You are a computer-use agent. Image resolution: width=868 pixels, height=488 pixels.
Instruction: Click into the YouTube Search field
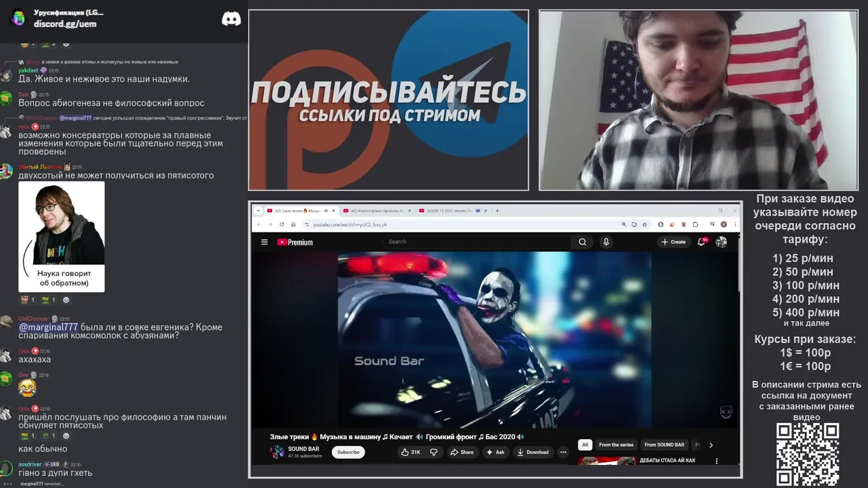pyautogui.click(x=478, y=242)
